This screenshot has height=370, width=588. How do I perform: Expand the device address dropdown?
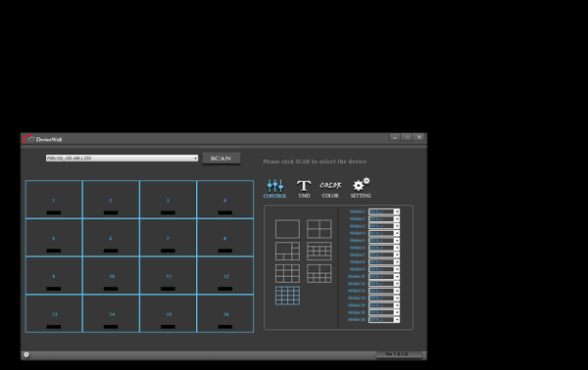[x=122, y=158]
